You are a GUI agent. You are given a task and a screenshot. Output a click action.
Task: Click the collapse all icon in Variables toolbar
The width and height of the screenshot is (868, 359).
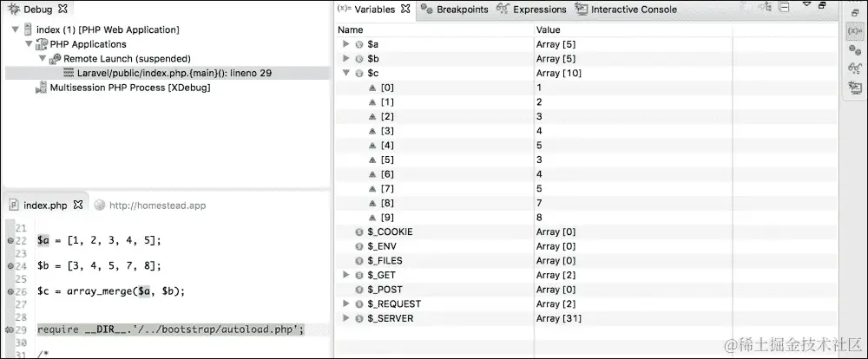tap(784, 7)
